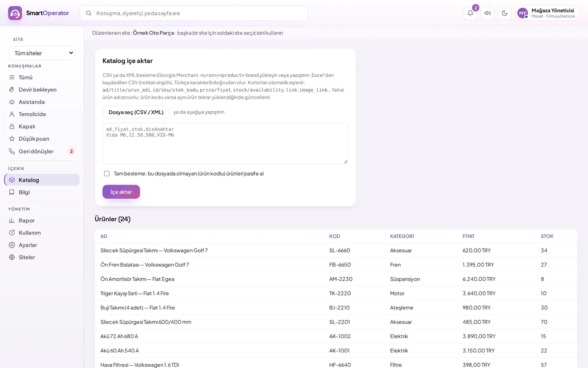Screen dimensions: 588x368
Task: Click product code SL-6660
Action: click(x=340, y=250)
